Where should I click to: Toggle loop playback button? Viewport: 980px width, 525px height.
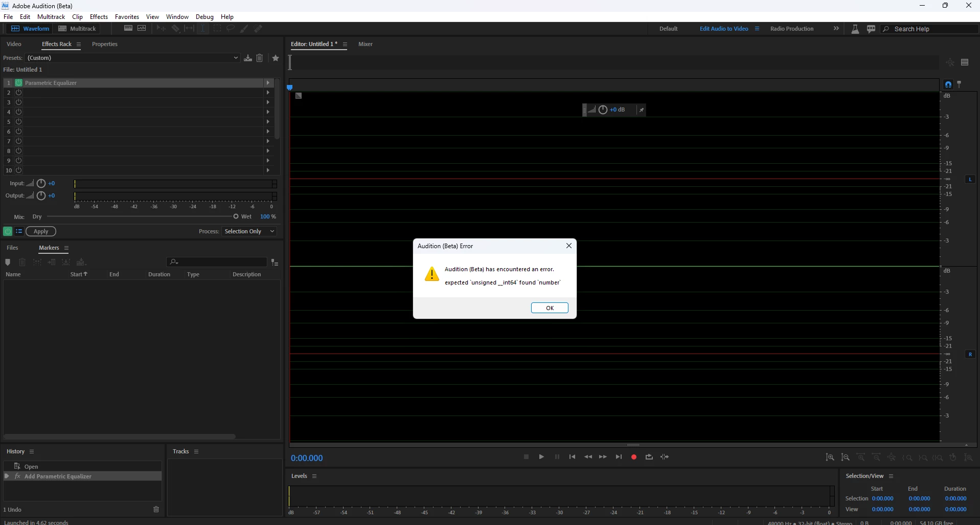[x=649, y=457]
